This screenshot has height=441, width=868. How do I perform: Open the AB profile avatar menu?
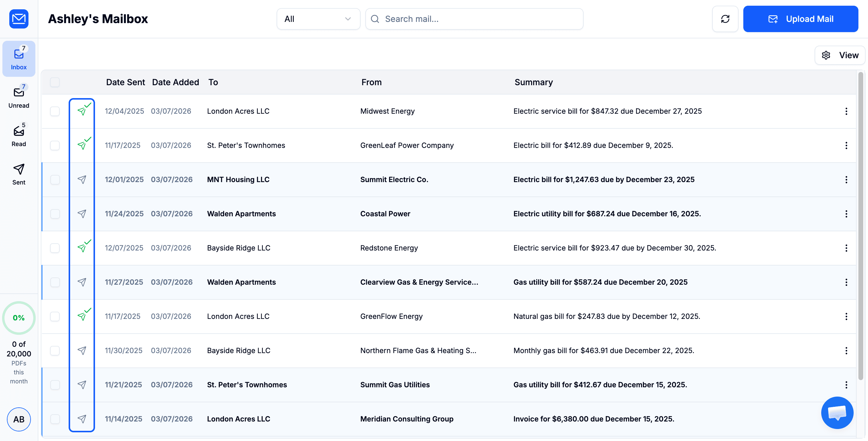pyautogui.click(x=19, y=419)
